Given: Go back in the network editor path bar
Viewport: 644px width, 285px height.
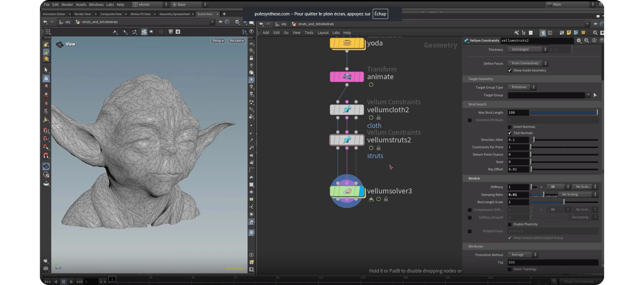Looking at the screenshot, I should [261, 24].
